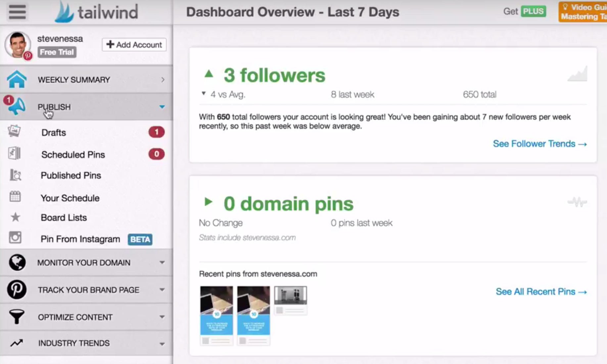Click the Drafts icon

[x=15, y=131]
